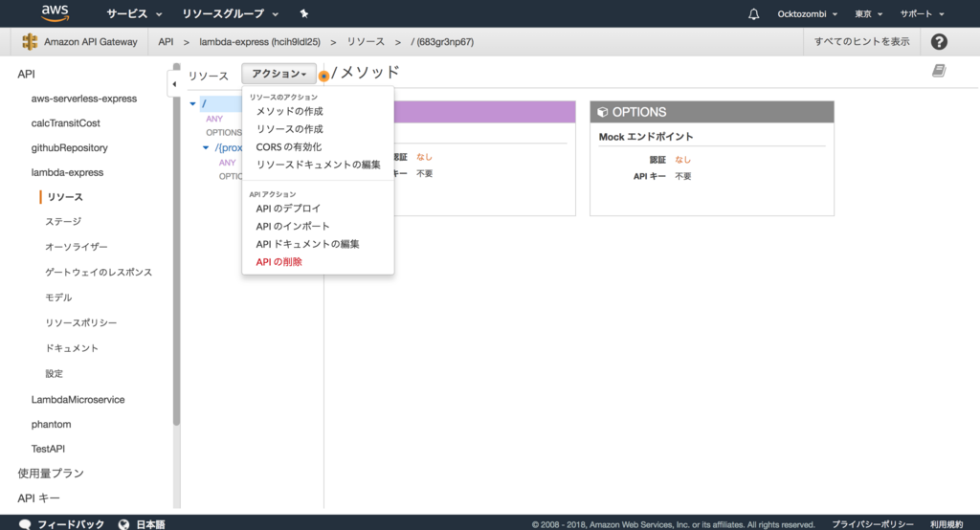Click the orange hint dot beside Actions
Screen dimensions: 980x530
[323, 77]
